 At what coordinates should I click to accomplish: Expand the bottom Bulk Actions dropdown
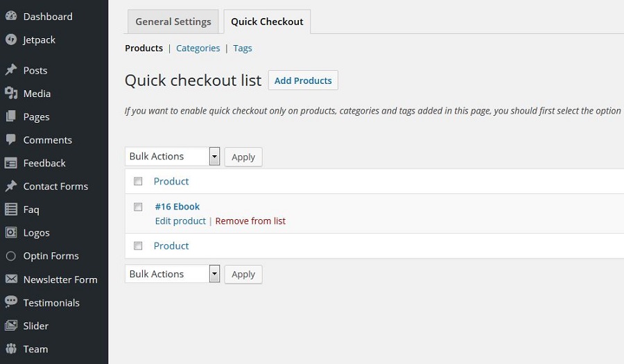coord(214,275)
